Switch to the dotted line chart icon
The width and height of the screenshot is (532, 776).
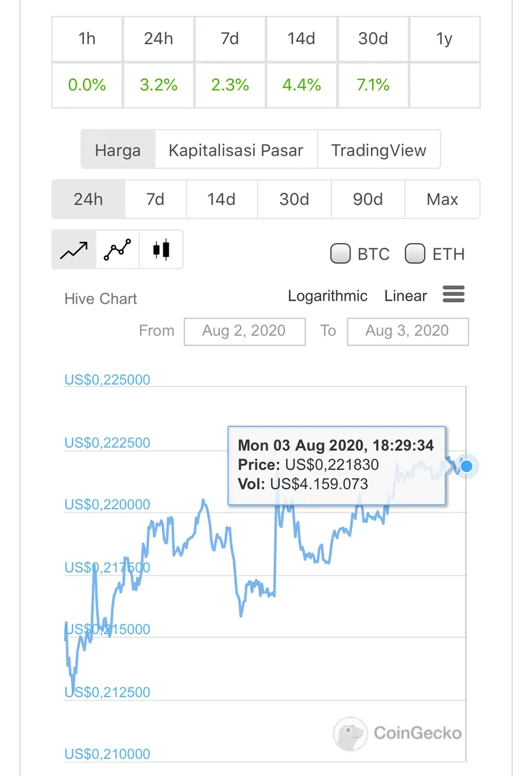click(x=118, y=249)
